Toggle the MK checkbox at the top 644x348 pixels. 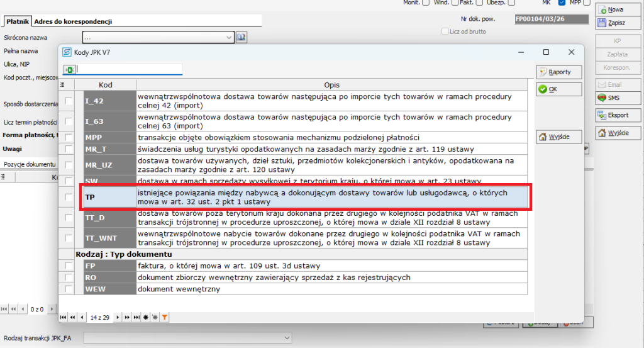pyautogui.click(x=560, y=3)
